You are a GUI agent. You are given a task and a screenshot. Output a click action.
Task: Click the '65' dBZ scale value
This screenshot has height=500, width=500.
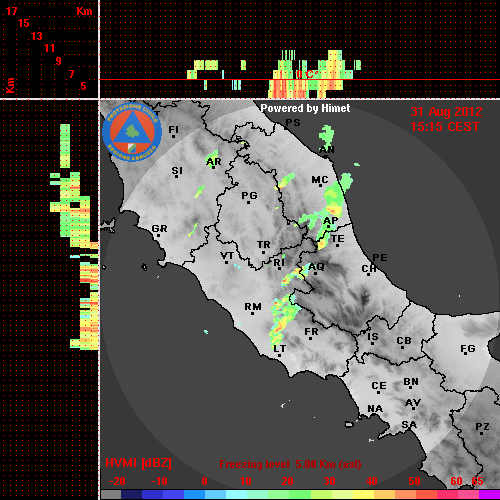[x=477, y=481]
